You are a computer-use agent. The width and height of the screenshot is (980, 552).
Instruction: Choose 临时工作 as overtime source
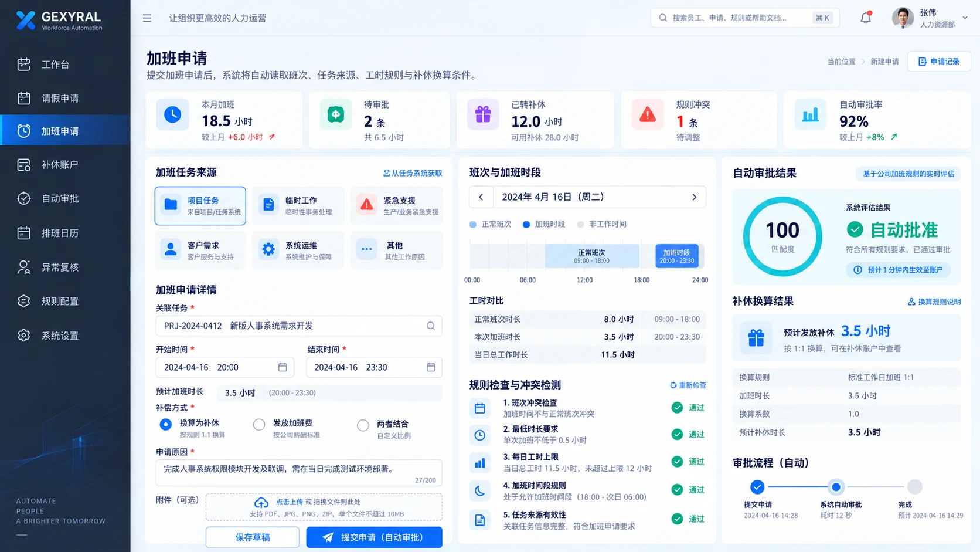click(298, 206)
